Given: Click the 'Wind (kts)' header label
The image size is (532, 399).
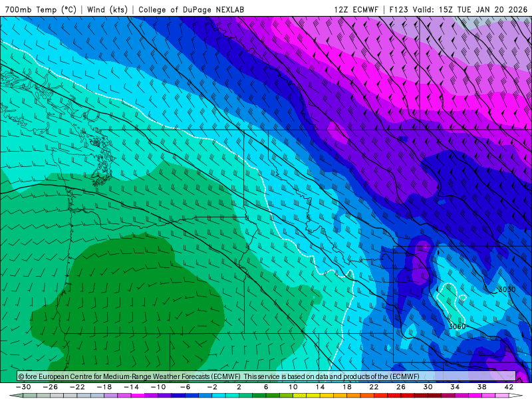Looking at the screenshot, I should 107,9.
